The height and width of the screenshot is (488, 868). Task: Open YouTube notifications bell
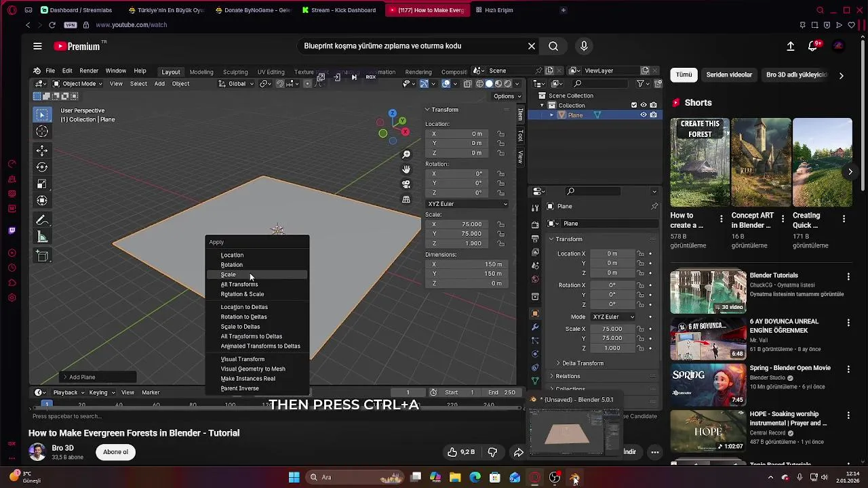(x=812, y=46)
